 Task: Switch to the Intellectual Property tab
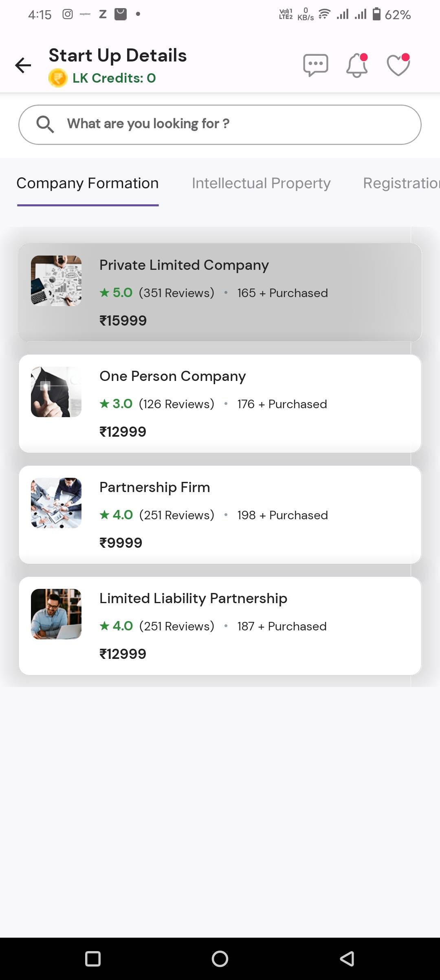261,184
